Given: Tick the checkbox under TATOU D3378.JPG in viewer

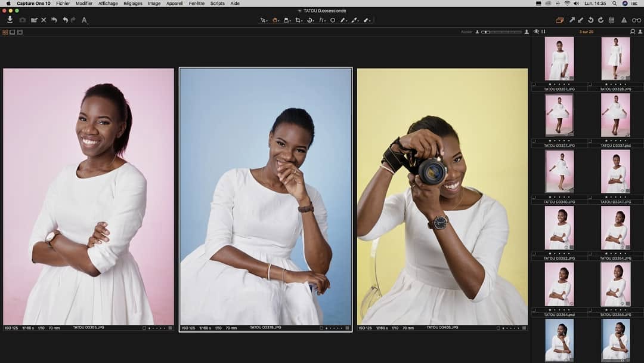Looking at the screenshot, I should (321, 328).
